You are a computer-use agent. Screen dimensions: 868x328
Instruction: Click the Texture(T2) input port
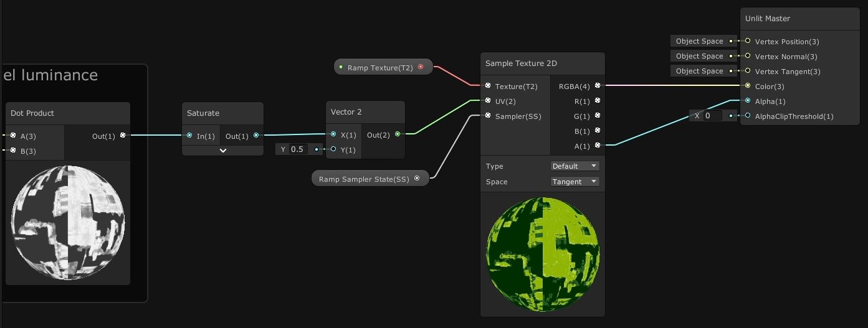coord(488,86)
